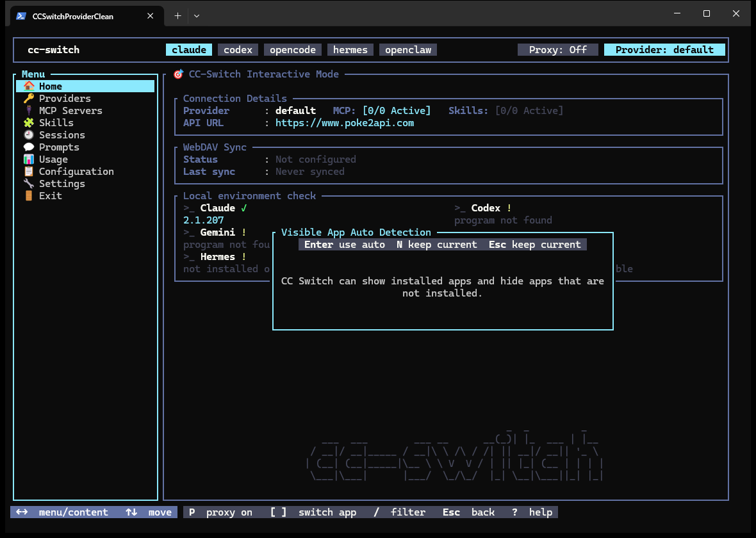This screenshot has width=756, height=538.
Task: Click the 'Not configured' WebDAV status
Action: (x=316, y=159)
